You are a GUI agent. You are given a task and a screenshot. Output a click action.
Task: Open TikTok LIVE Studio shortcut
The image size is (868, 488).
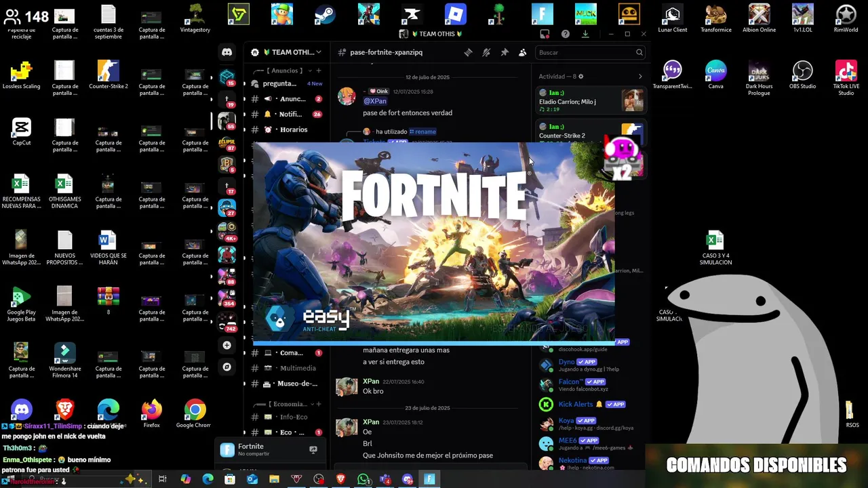pyautogui.click(x=846, y=77)
